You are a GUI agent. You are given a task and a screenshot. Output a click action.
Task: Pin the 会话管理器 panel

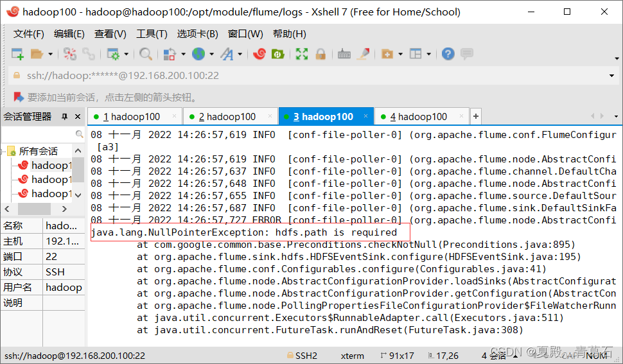[64, 117]
